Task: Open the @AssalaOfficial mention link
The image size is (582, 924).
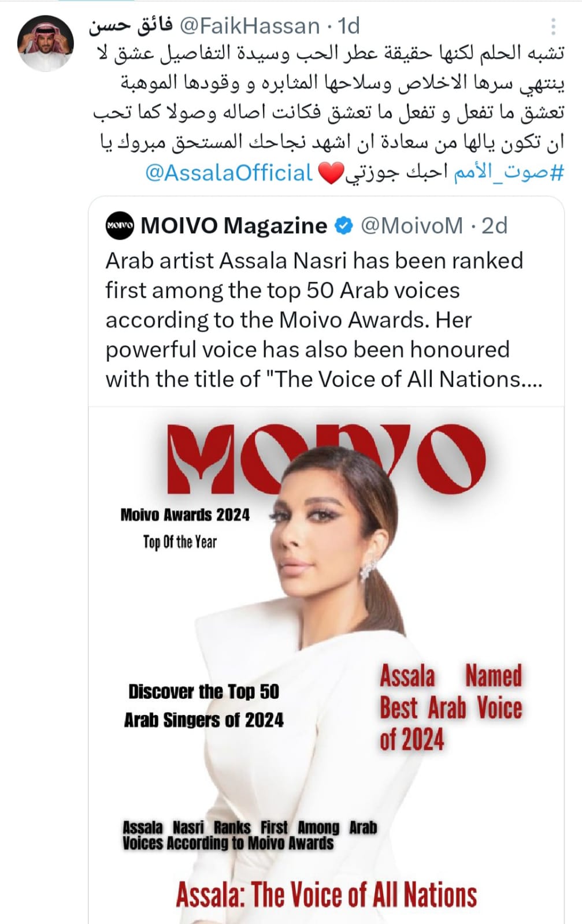Action: tap(228, 173)
